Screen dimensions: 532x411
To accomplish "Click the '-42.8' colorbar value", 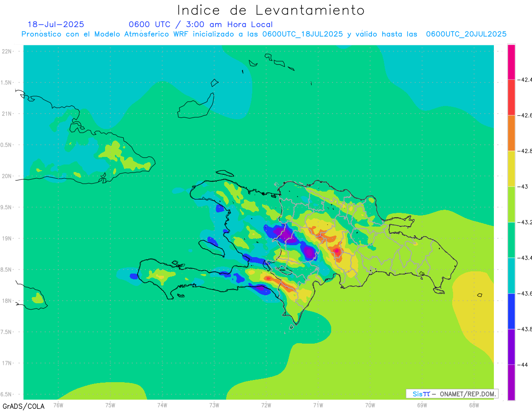I will pos(524,151).
